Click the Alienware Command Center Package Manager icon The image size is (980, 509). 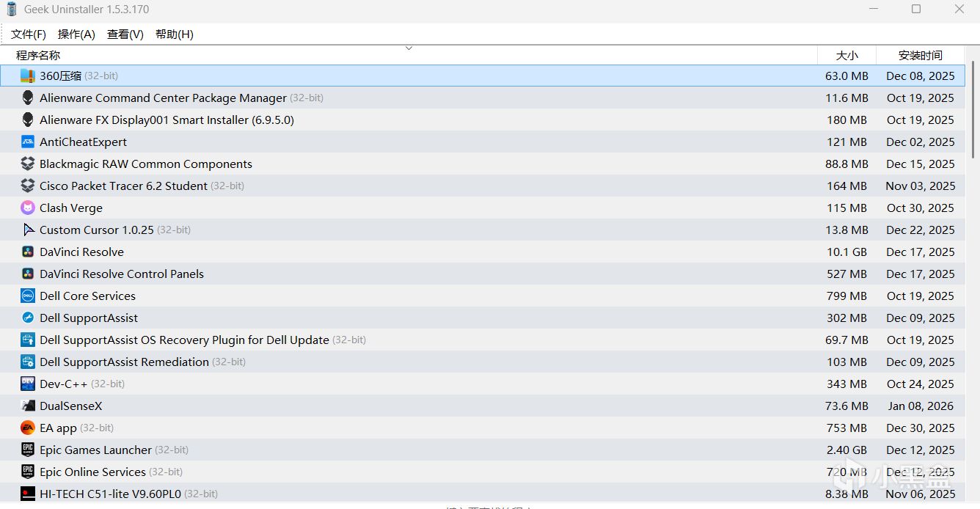pyautogui.click(x=28, y=98)
